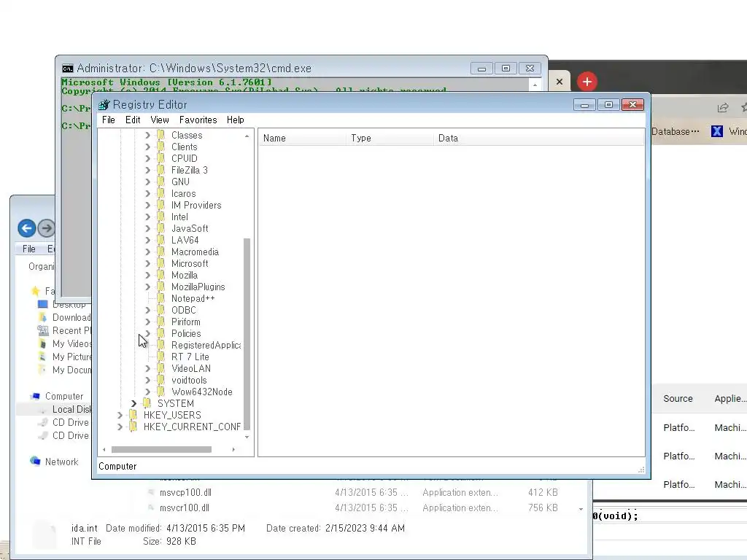
Task: Click the HKEY_USERS folder icon
Action: 133,415
